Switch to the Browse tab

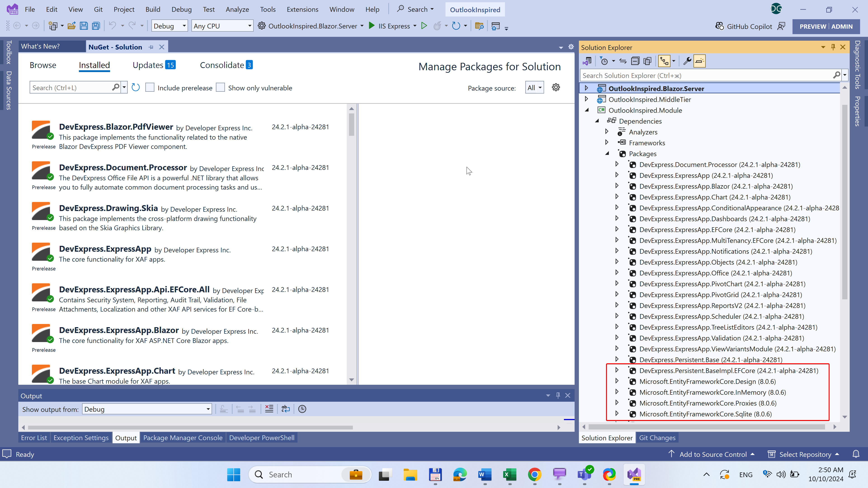[43, 65]
